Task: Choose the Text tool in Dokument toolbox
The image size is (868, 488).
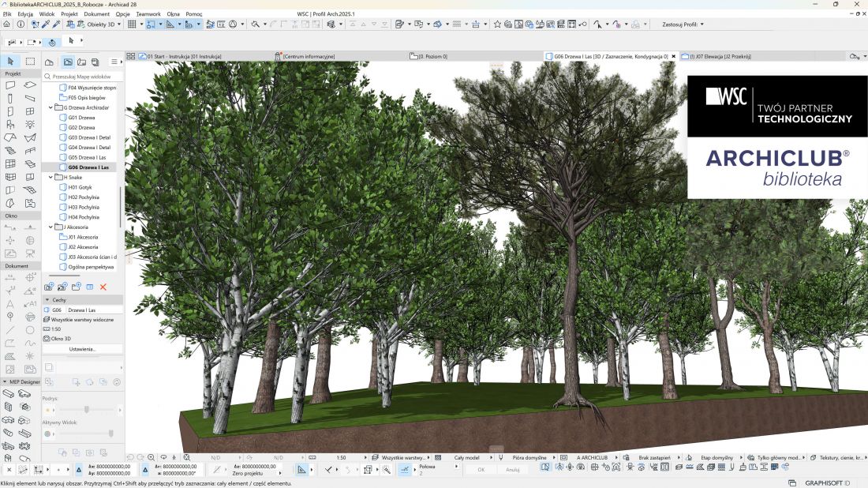Action: click(x=10, y=303)
